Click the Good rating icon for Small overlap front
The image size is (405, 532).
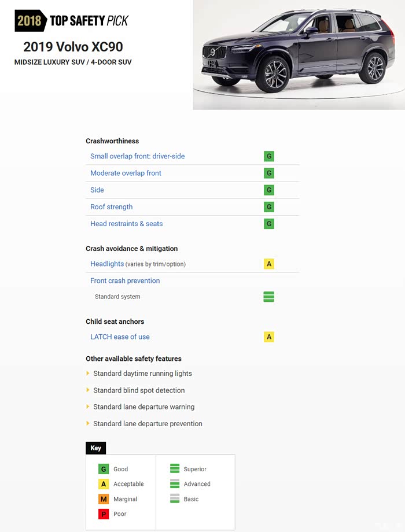(269, 156)
